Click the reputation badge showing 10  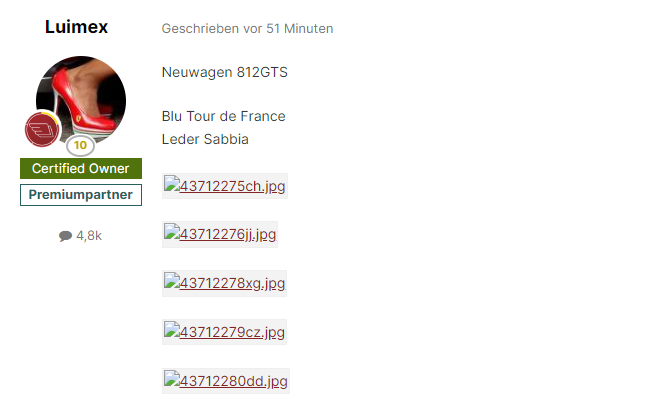tap(80, 145)
